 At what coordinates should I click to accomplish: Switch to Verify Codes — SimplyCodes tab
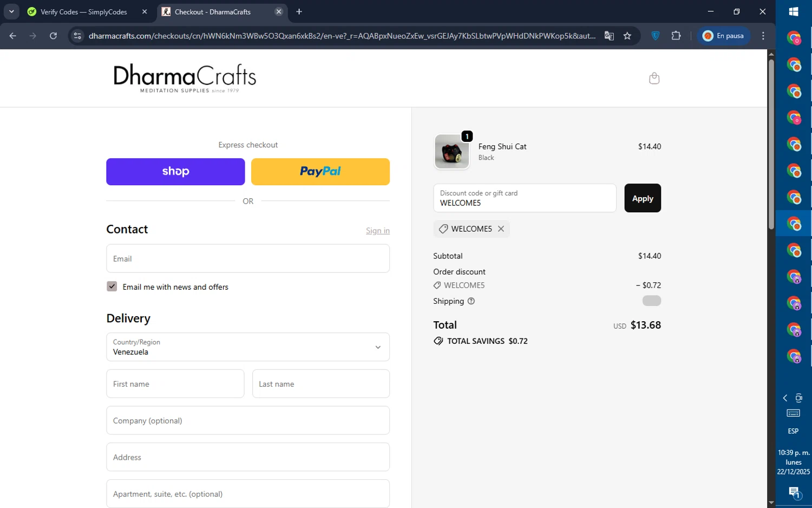coord(84,12)
